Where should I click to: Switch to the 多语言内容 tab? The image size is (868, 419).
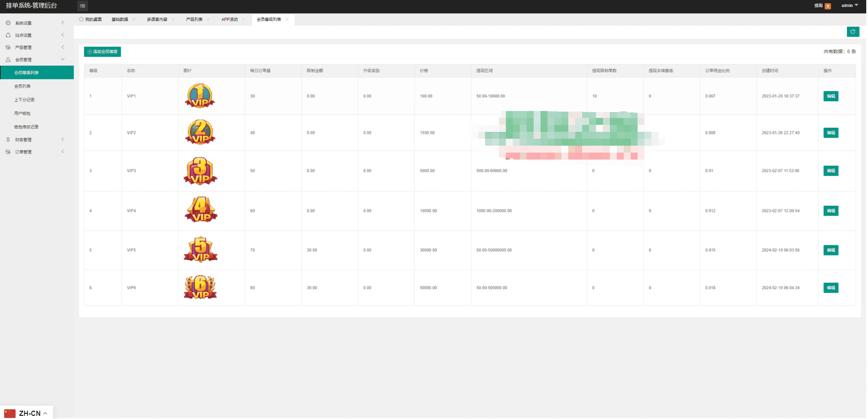[157, 19]
